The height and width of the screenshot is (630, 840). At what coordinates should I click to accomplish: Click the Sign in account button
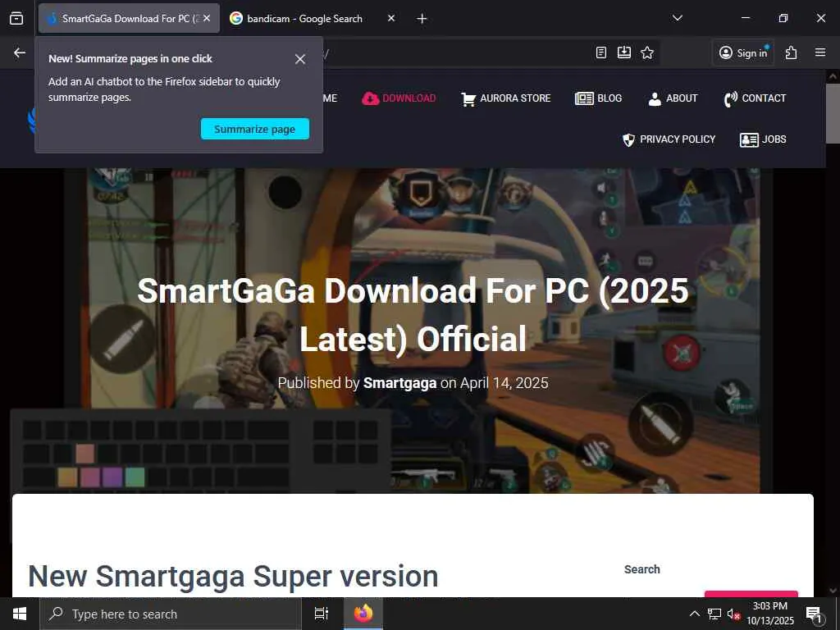(743, 52)
